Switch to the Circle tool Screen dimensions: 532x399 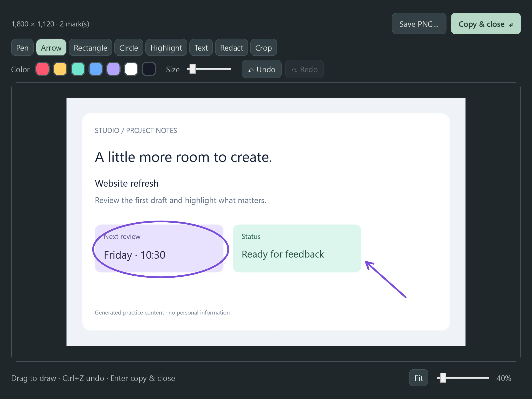tap(129, 48)
